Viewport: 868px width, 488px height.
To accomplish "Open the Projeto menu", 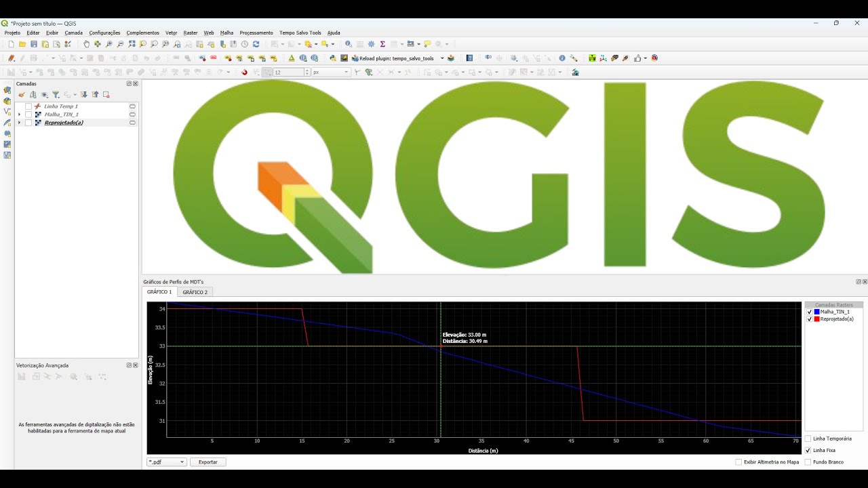I will tap(12, 33).
